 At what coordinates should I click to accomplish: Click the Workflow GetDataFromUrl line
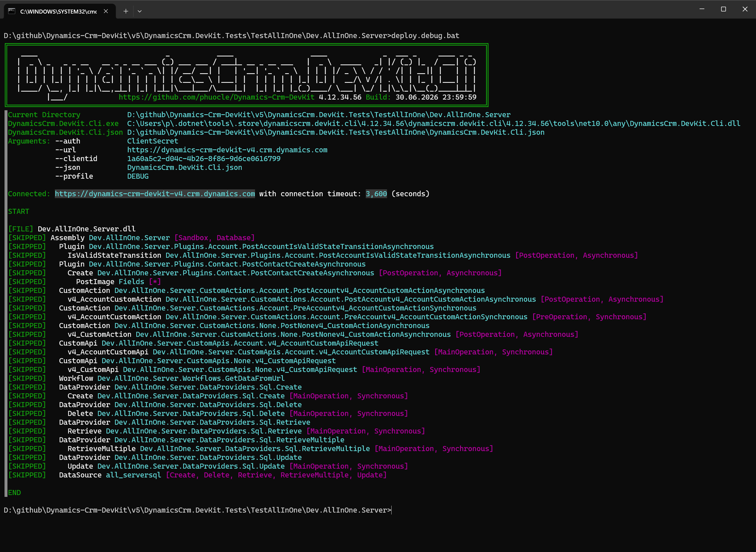(x=172, y=379)
